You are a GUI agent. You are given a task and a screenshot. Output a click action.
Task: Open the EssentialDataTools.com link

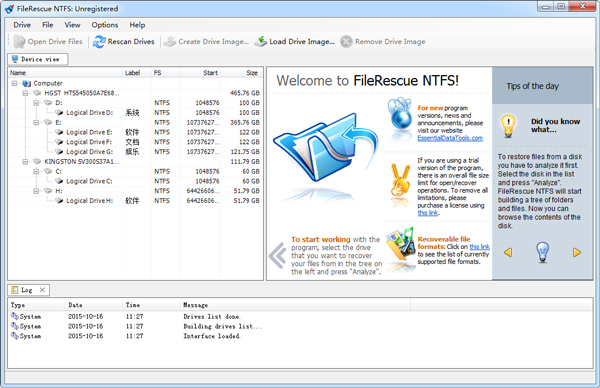(450, 138)
